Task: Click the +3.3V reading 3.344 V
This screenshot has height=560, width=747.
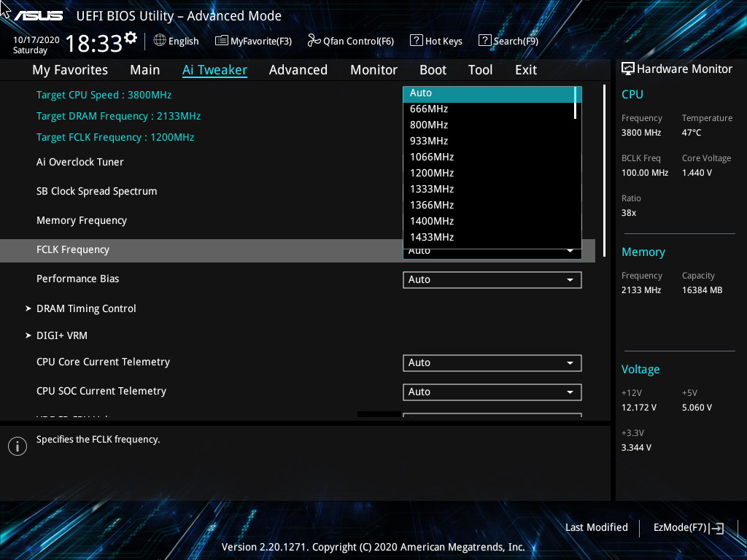Action: click(x=636, y=448)
